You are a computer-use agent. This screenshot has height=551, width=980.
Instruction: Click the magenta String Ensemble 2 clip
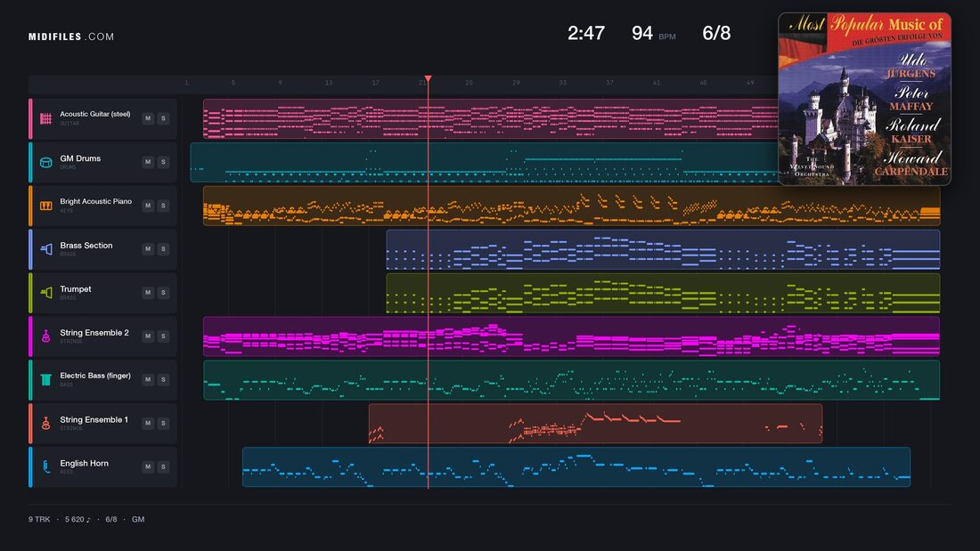(x=571, y=336)
